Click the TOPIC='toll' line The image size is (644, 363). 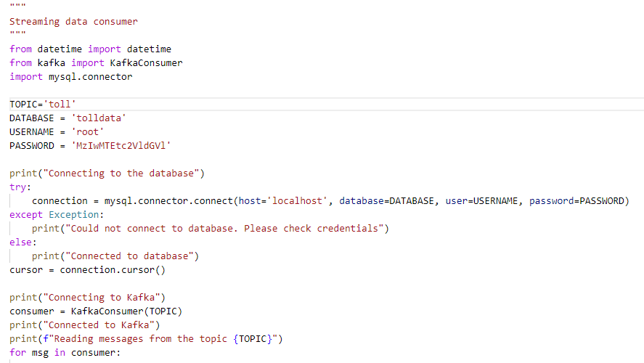(43, 105)
